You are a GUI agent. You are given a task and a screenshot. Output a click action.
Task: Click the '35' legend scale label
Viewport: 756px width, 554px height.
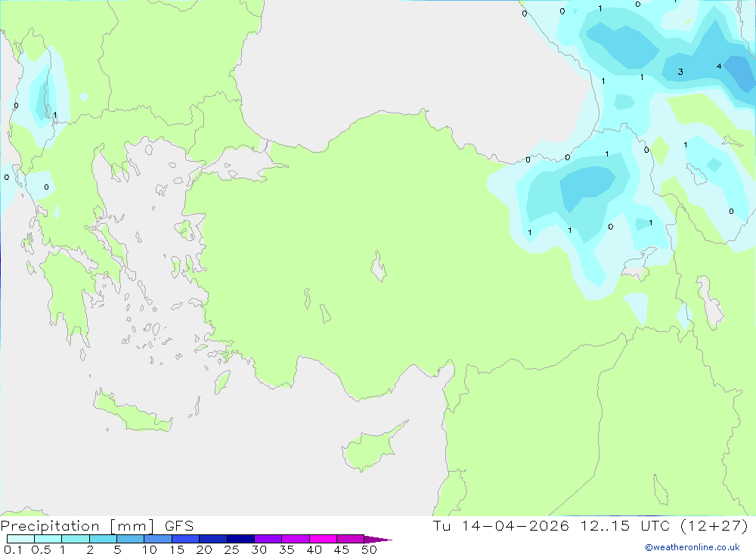click(287, 549)
